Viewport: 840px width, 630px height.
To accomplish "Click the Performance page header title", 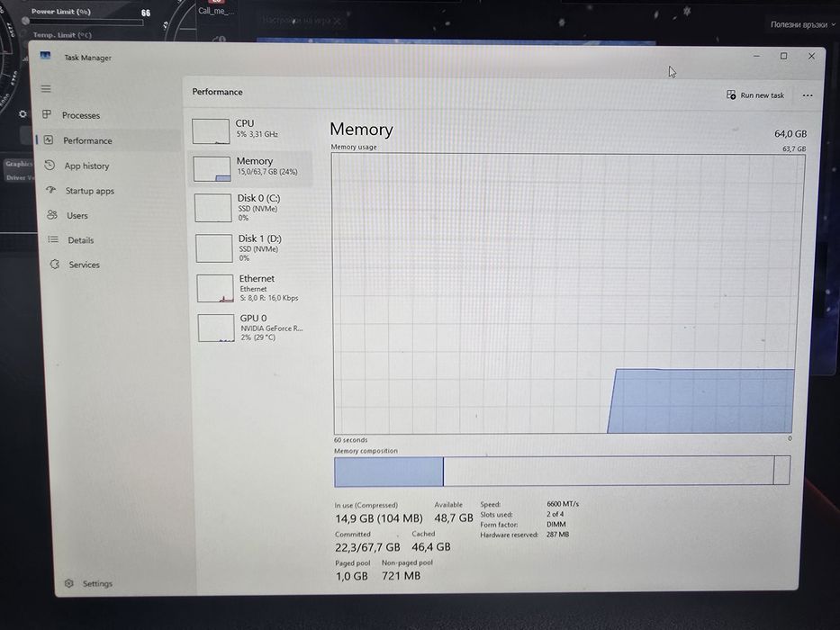I will (x=218, y=92).
